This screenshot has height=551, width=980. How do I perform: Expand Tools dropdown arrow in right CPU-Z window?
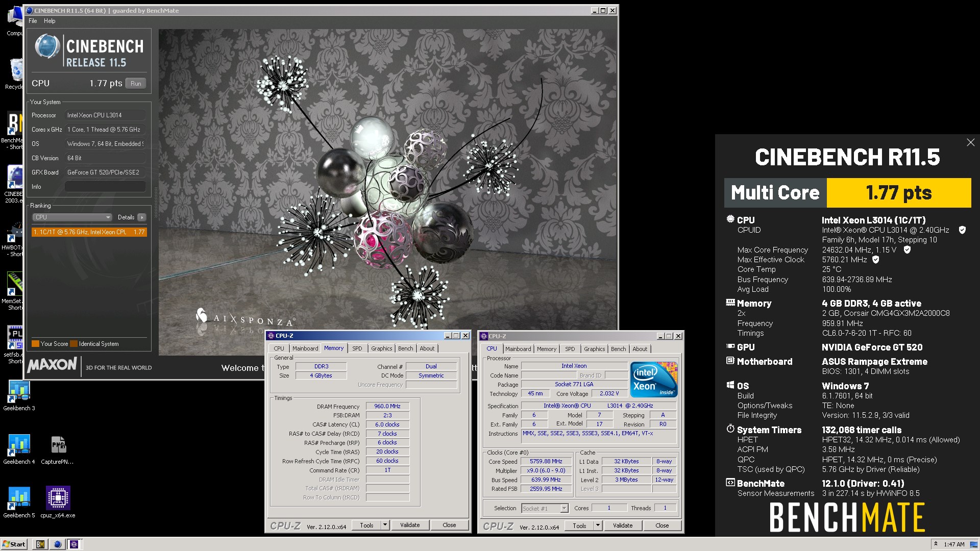point(598,525)
